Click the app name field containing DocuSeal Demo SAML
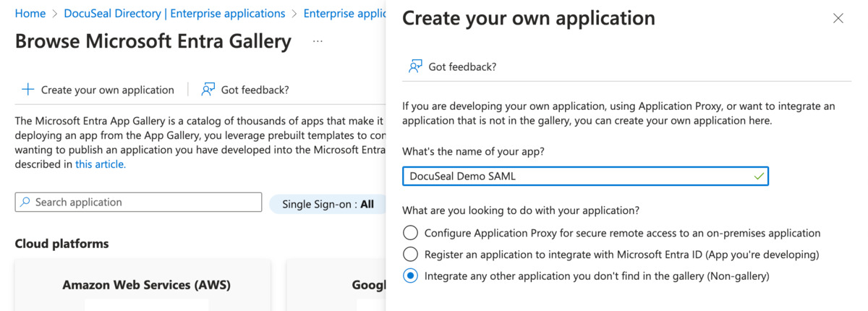 (585, 176)
